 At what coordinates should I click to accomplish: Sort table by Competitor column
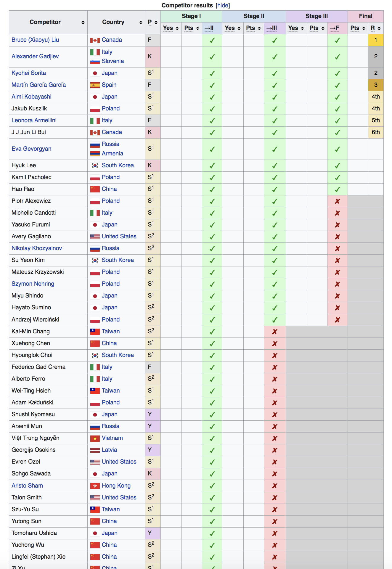click(83, 22)
